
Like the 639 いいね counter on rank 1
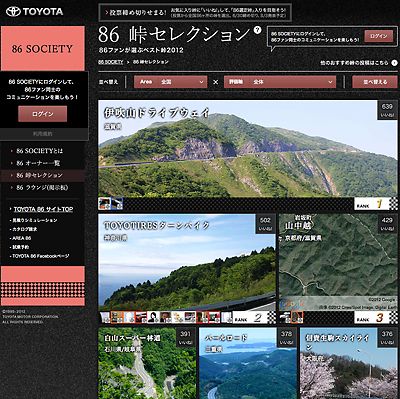387,110
